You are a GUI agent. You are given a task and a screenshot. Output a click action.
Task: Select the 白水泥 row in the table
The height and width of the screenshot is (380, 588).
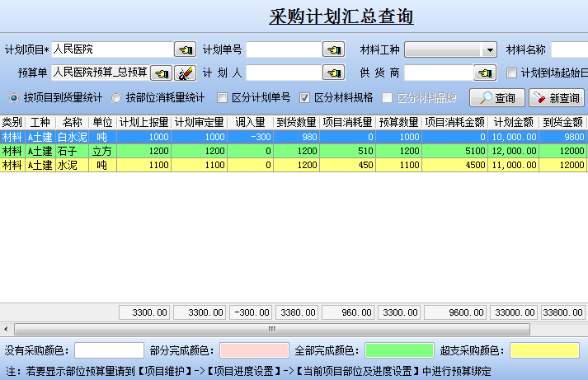[73, 137]
